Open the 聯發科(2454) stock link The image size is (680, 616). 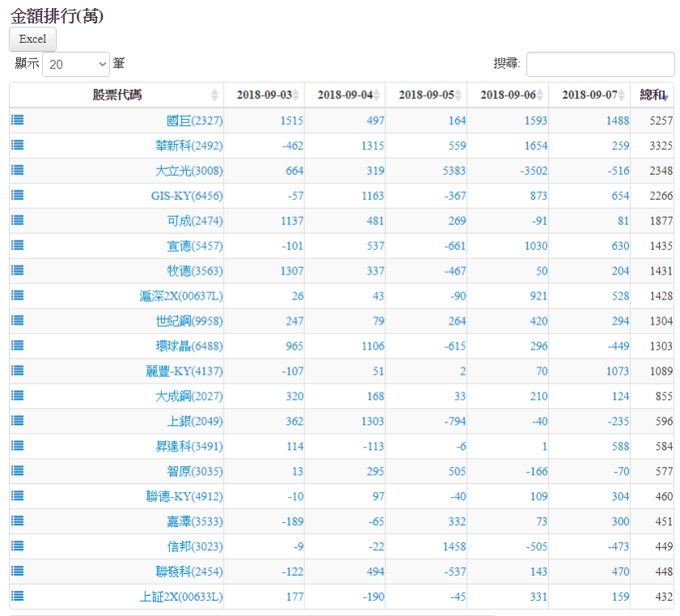pos(189,571)
